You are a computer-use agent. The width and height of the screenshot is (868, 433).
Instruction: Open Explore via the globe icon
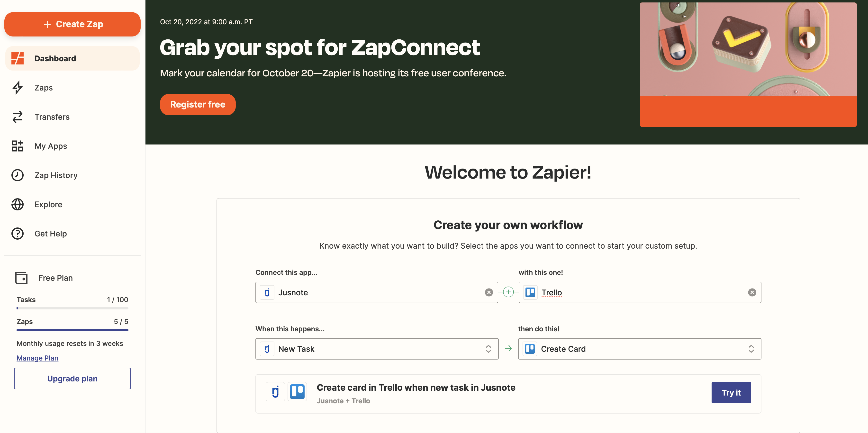click(18, 204)
